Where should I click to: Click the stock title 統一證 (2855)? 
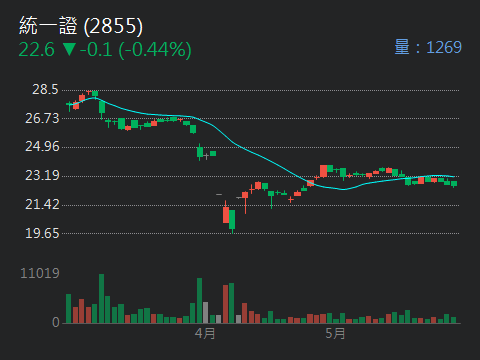(81, 26)
